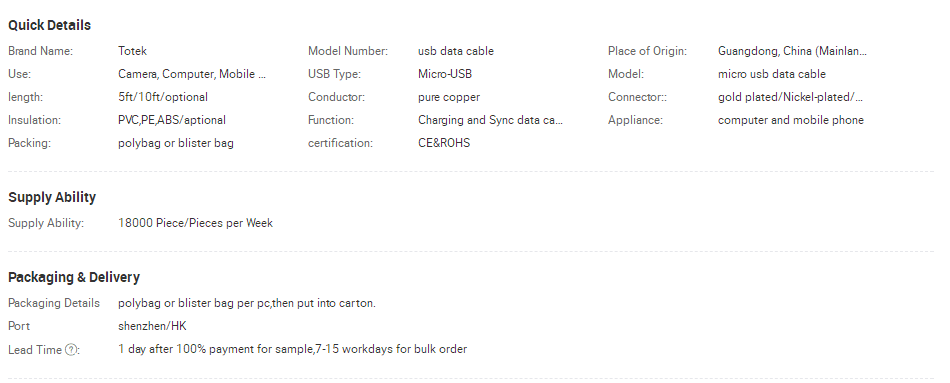Click the CE&ROHS certification value
Viewport: 950px width, 383px height.
[x=443, y=143]
